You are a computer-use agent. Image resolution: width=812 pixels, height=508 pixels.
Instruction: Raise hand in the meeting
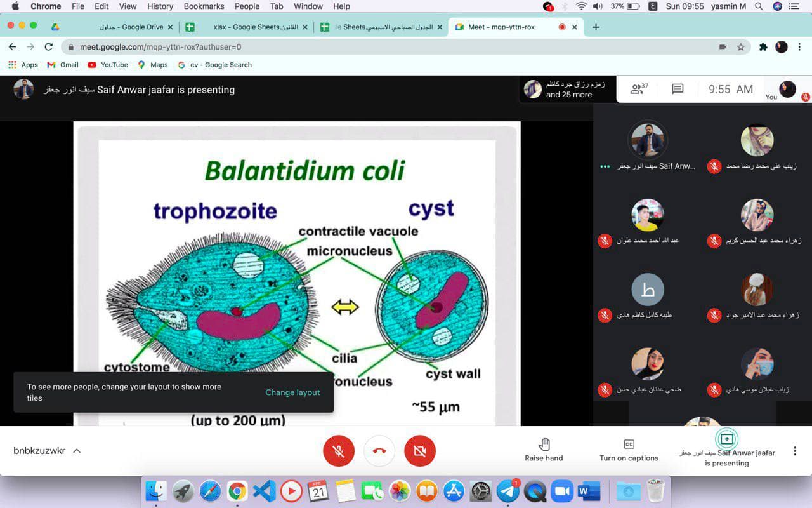click(x=544, y=450)
